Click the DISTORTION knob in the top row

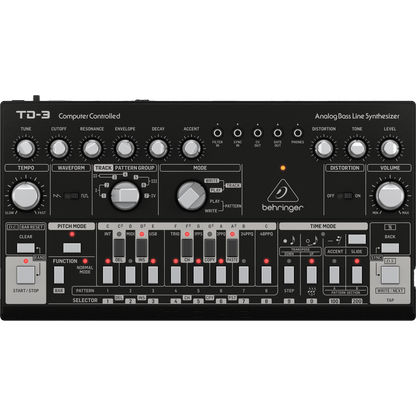324,148
